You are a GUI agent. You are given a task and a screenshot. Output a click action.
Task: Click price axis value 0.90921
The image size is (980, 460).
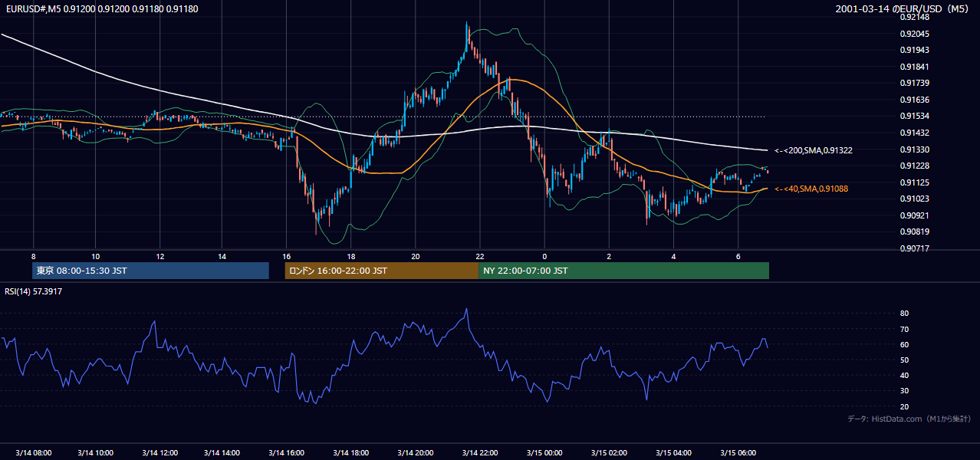914,215
